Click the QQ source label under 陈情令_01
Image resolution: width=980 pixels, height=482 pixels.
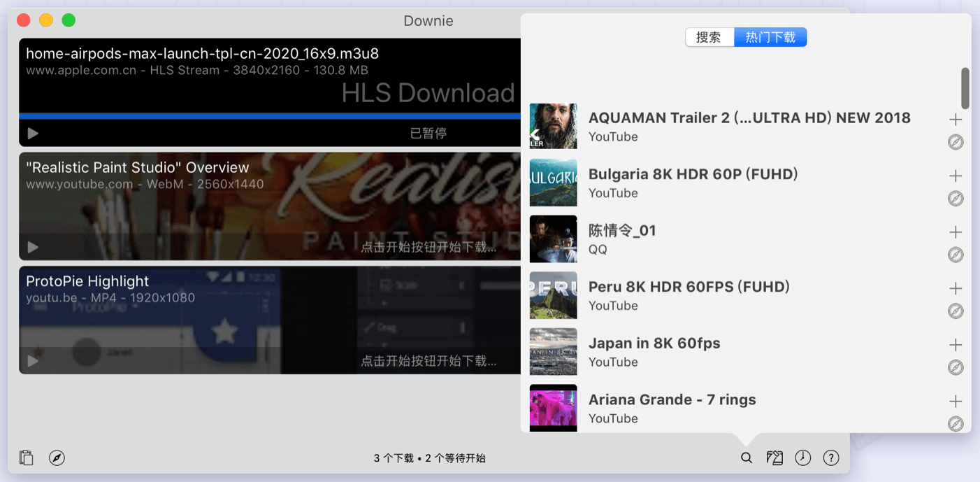(x=598, y=250)
